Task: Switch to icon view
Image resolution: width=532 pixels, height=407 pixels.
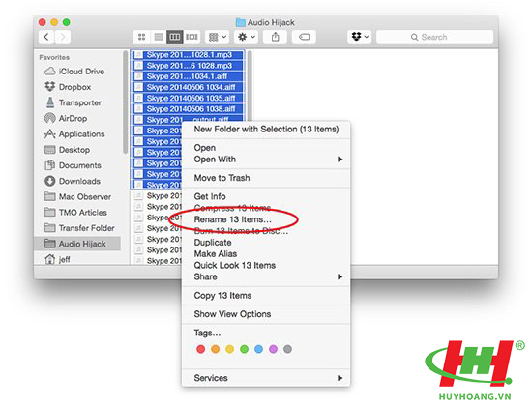Action: click(x=141, y=37)
